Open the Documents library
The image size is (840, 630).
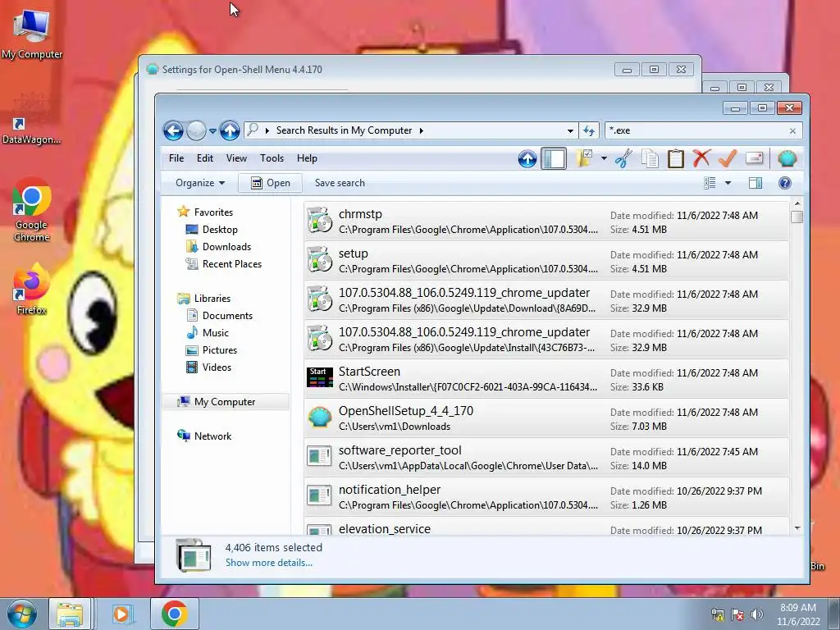pos(227,316)
